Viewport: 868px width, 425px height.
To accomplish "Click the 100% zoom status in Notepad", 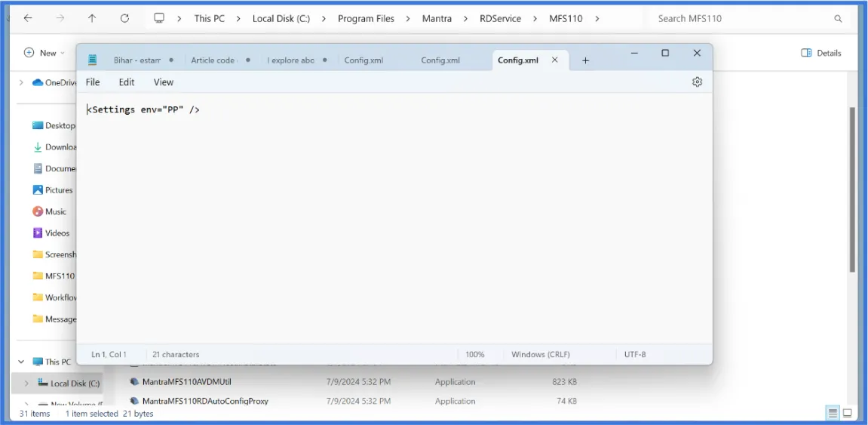I will coord(474,354).
